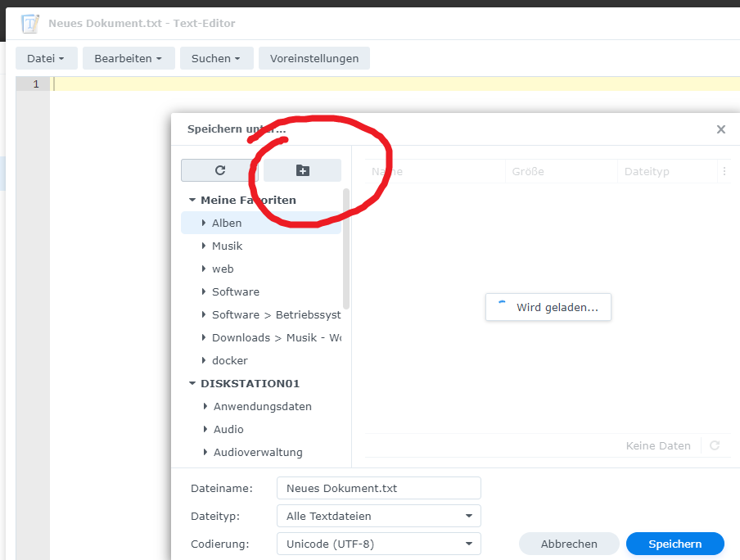Open the Suchen menu
740x560 pixels.
coord(215,58)
